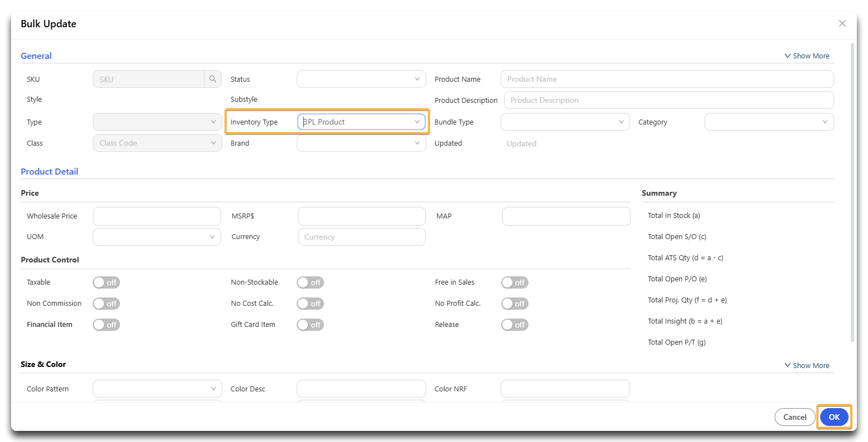
Task: Click the Currency input field
Action: pyautogui.click(x=361, y=237)
